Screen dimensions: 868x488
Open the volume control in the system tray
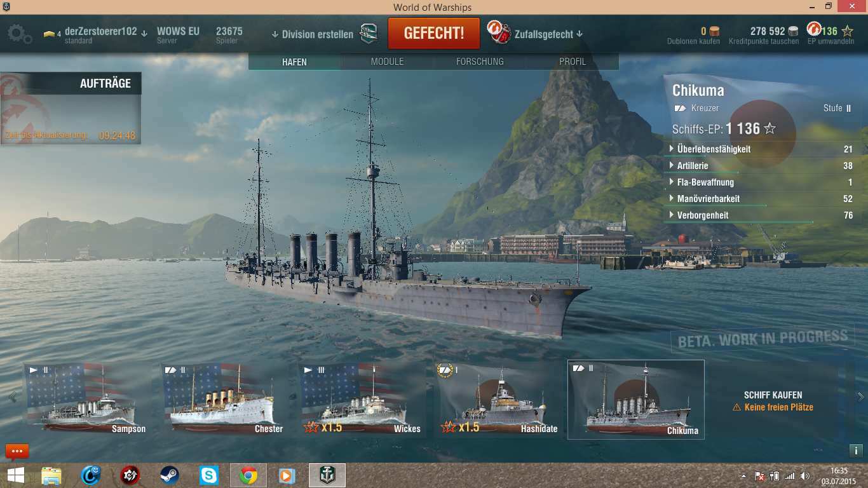pos(805,476)
